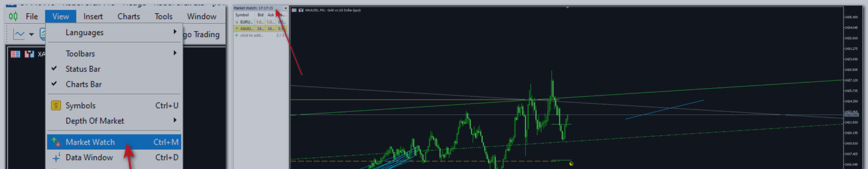Open the dropdown arrow beside line chart icon
This screenshot has width=868, height=169.
(31, 34)
